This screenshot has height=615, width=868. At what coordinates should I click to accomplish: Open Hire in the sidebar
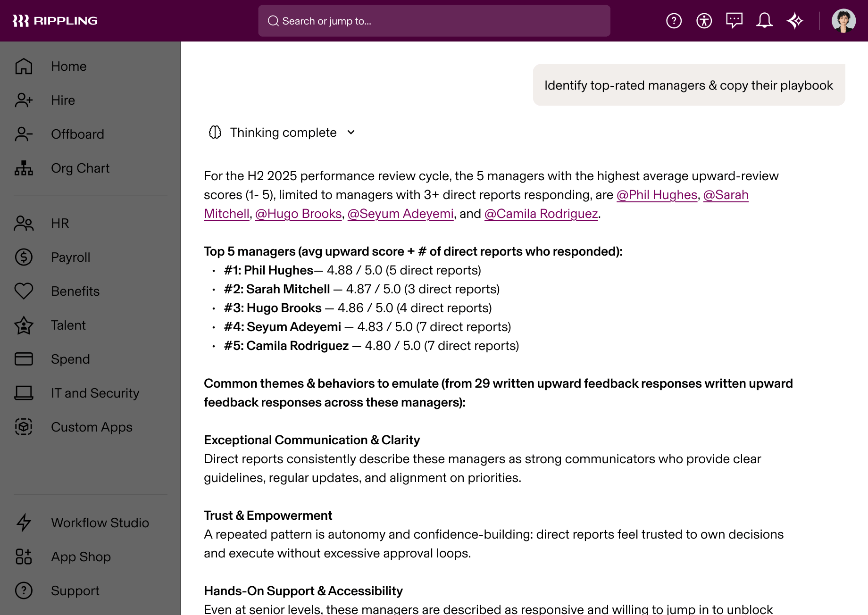pos(63,100)
